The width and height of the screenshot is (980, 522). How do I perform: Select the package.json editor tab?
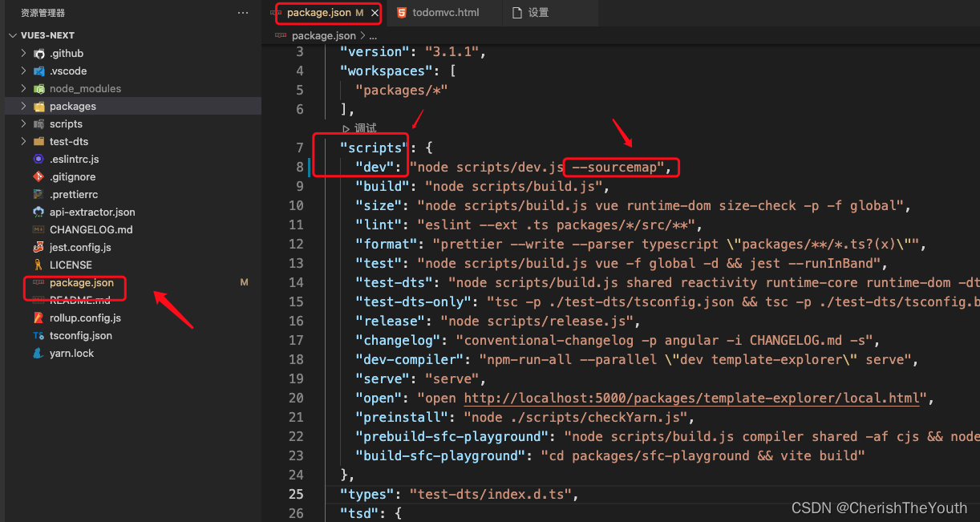(x=325, y=13)
